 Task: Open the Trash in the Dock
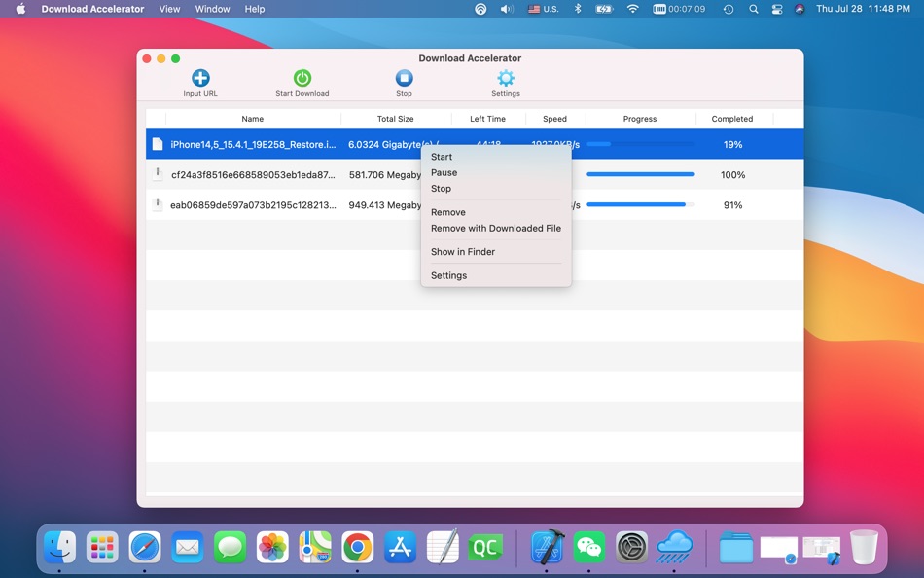864,547
